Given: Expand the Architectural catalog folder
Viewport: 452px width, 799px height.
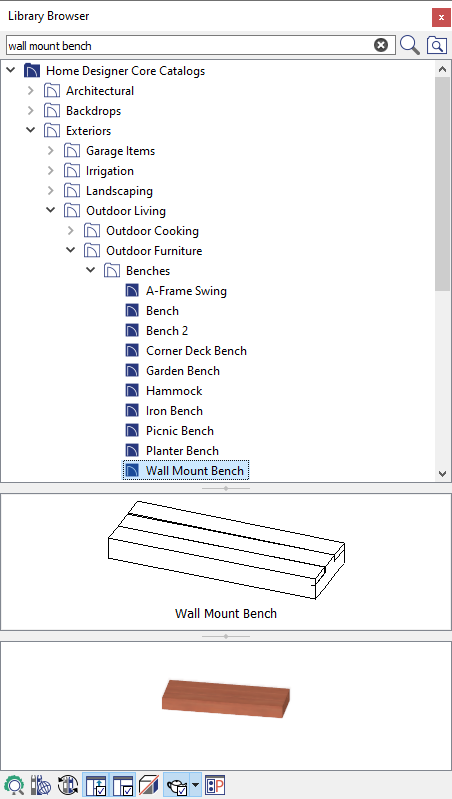Looking at the screenshot, I should pos(31,91).
